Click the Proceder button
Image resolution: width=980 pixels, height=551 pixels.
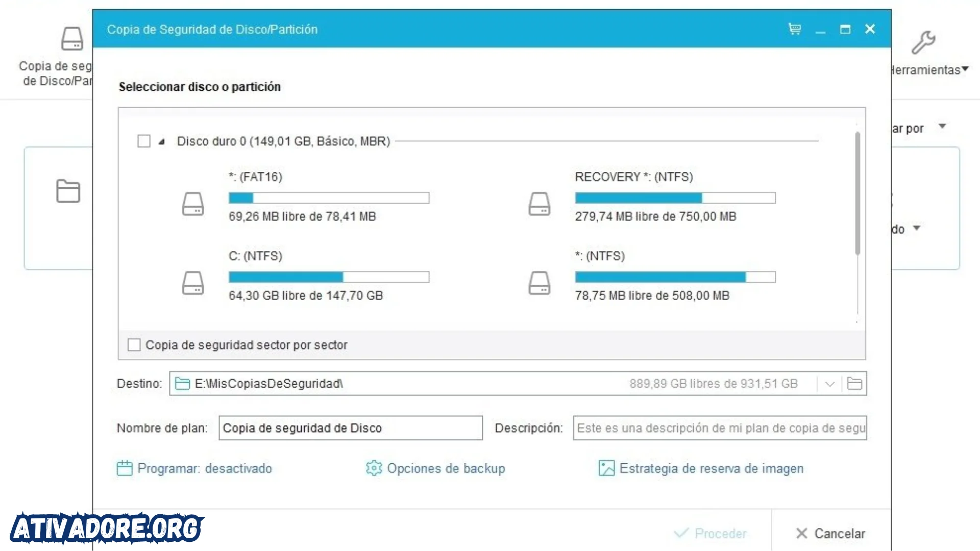(710, 533)
